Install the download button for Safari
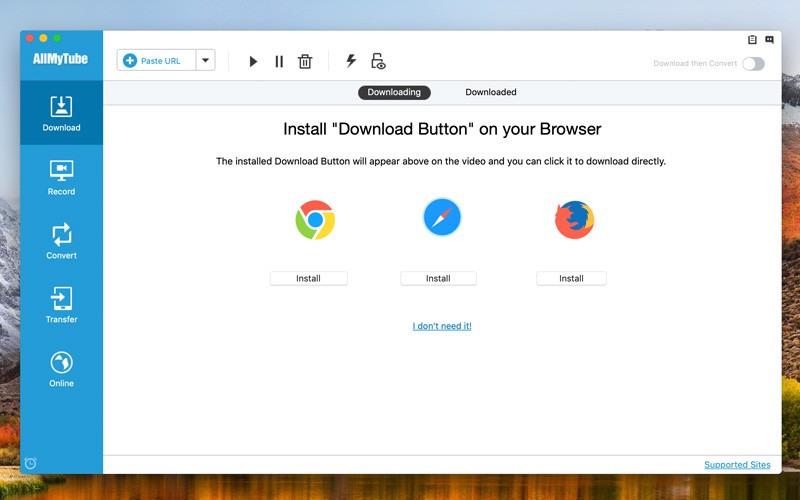800x500 pixels. (438, 279)
